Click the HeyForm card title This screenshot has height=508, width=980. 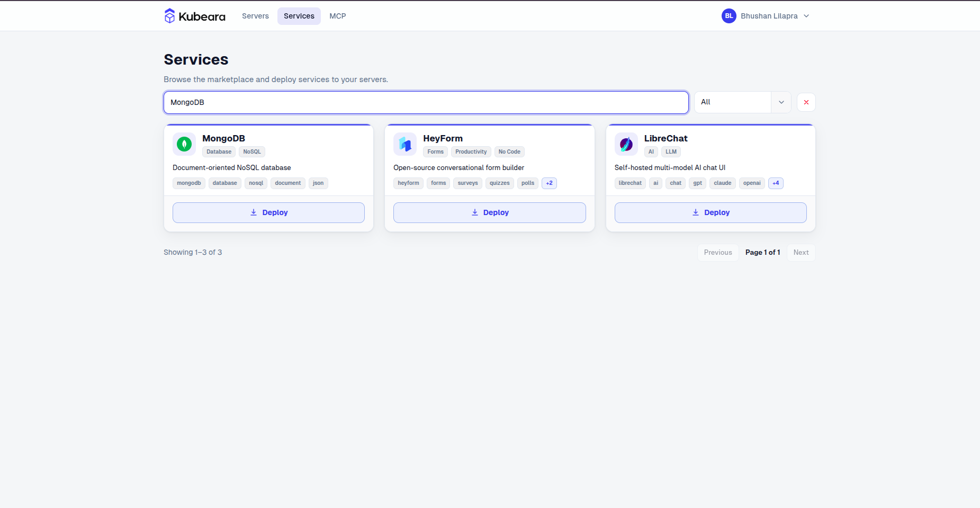[443, 138]
